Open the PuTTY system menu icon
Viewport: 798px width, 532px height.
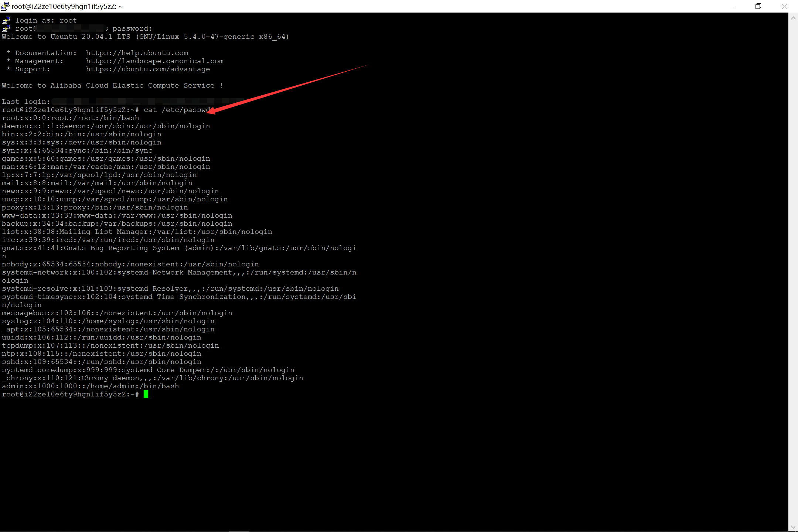[6, 6]
